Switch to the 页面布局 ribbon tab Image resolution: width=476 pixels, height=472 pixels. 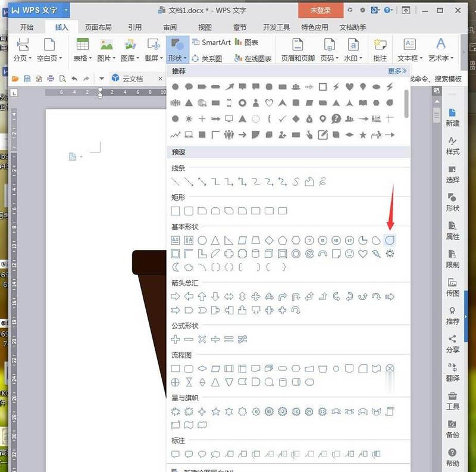point(98,27)
